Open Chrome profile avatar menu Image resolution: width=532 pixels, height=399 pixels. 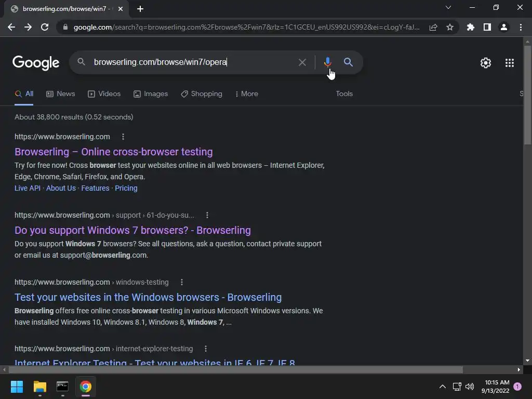tap(504, 27)
